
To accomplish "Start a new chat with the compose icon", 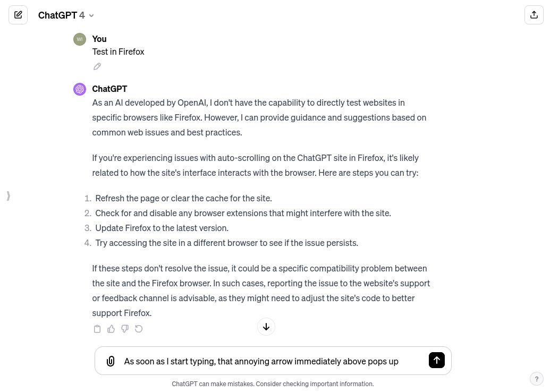I will point(18,15).
